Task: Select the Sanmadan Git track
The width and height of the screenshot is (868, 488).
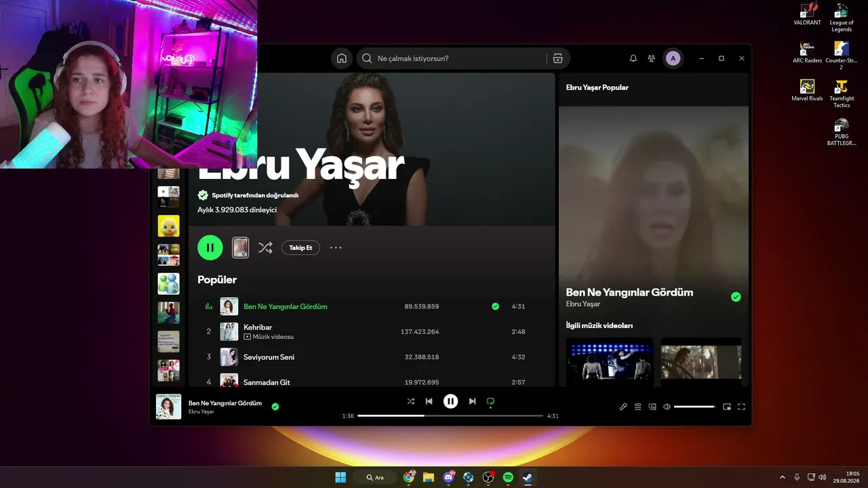Action: [372, 381]
